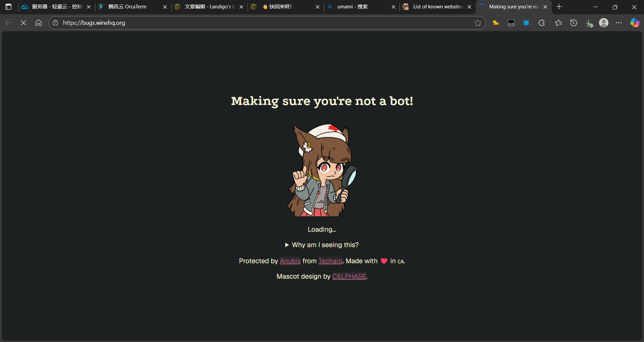Open the Downloads icon

click(589, 23)
